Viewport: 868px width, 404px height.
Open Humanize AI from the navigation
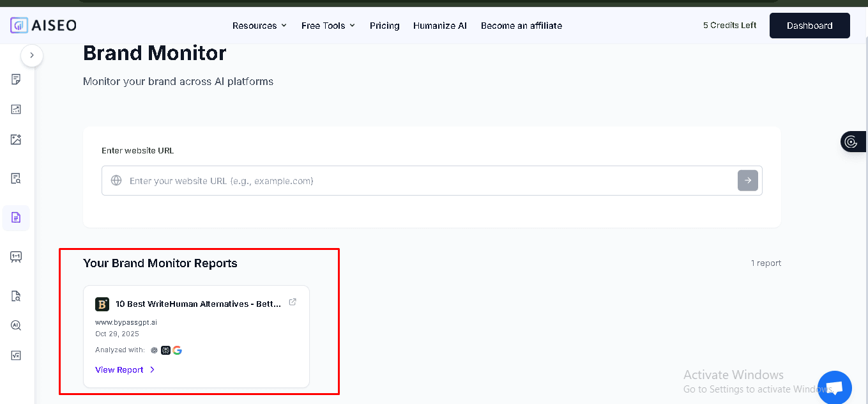439,26
